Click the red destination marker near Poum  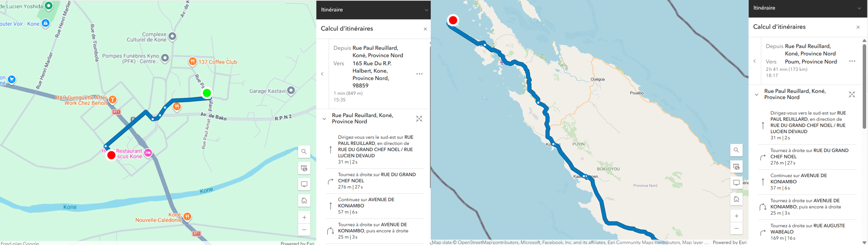[x=453, y=20]
